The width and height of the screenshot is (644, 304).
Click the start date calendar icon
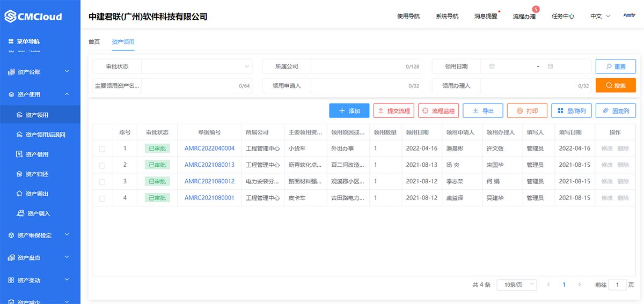pyautogui.click(x=492, y=66)
